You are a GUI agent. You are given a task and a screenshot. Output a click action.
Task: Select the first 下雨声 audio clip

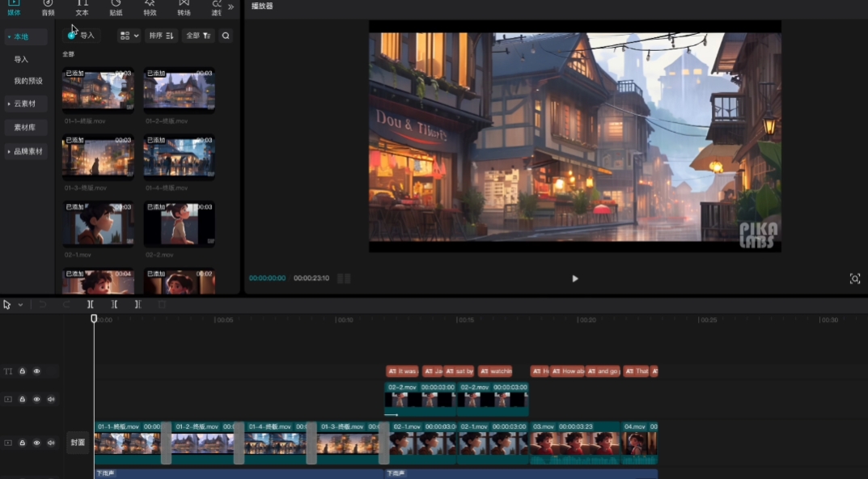tap(239, 474)
